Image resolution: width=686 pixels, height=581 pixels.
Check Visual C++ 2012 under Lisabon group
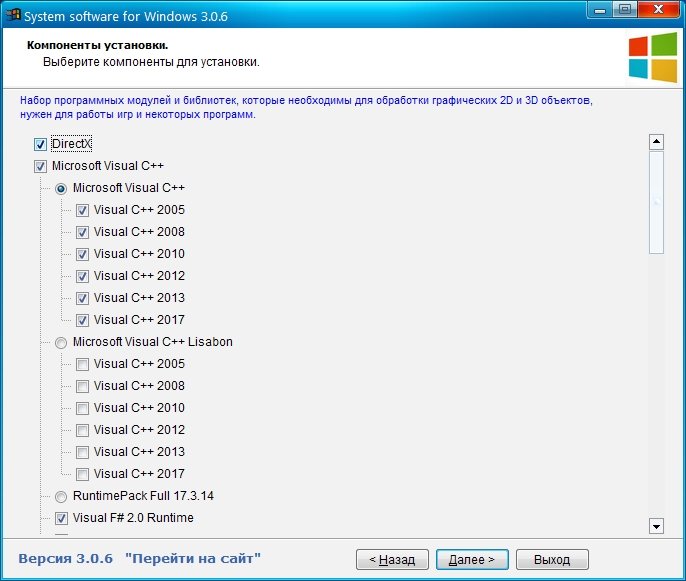tap(82, 430)
